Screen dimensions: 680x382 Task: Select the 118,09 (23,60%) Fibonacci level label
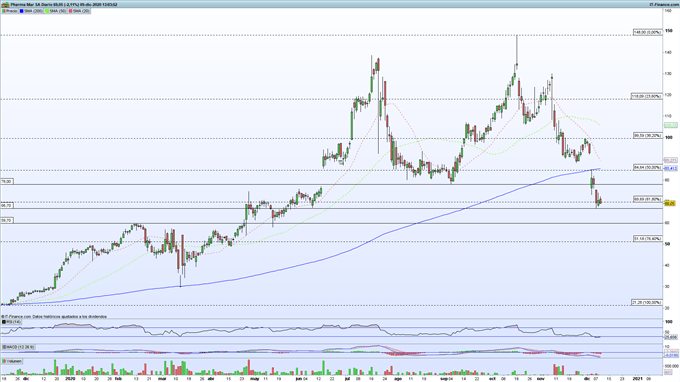tap(646, 97)
